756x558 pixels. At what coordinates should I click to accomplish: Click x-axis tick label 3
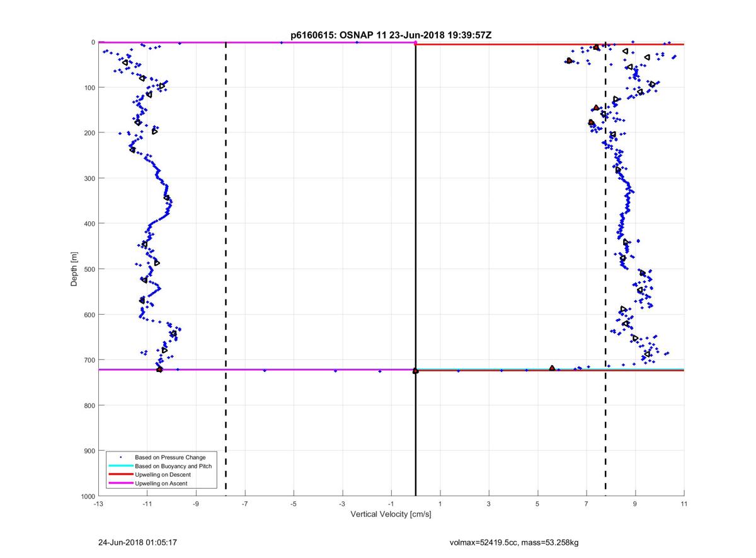[x=489, y=504]
